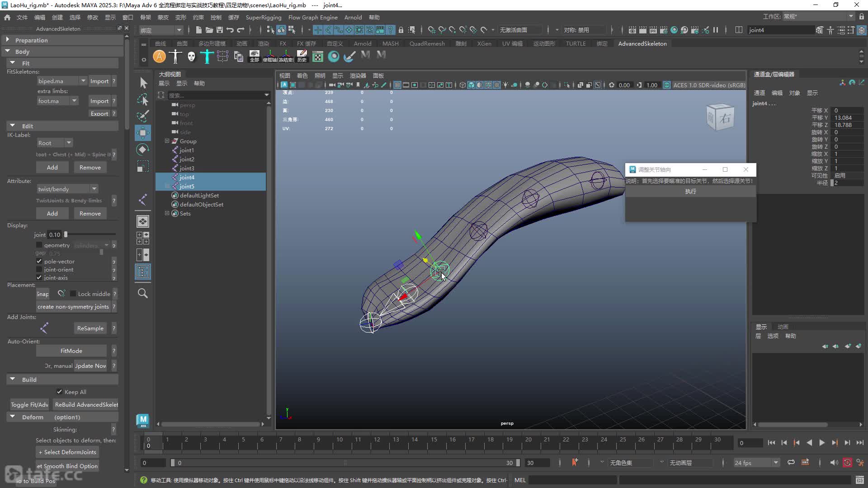Click the joint display size slider
This screenshot has height=488, width=868.
coord(90,235)
